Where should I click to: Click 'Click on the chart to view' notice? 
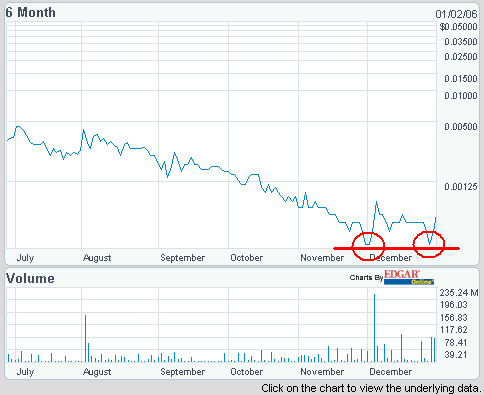click(372, 388)
